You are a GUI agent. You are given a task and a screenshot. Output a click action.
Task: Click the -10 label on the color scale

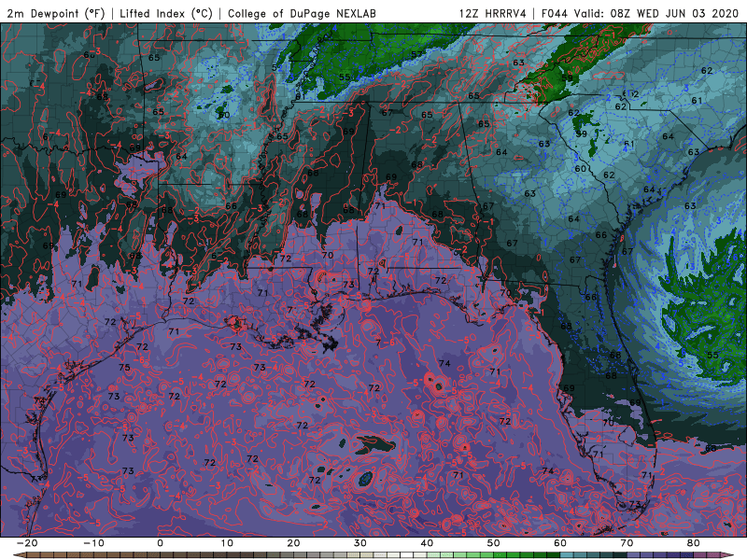[93, 543]
